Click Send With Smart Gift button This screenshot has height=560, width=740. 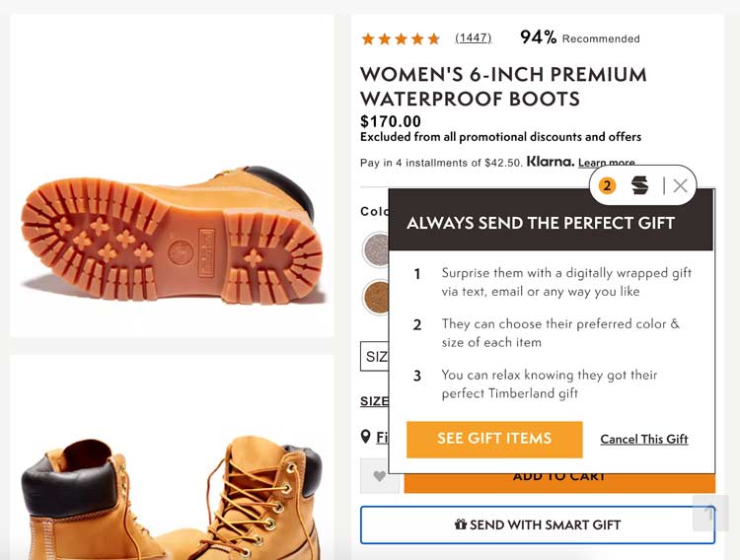537,525
